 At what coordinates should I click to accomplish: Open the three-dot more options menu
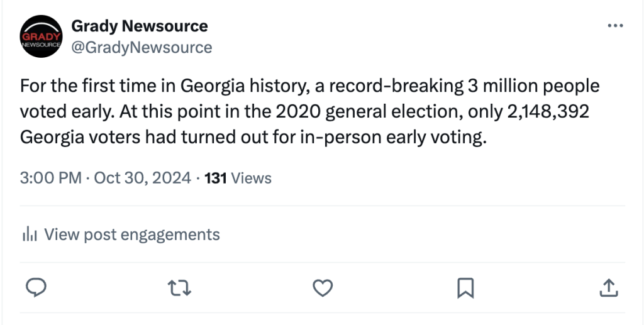[614, 26]
